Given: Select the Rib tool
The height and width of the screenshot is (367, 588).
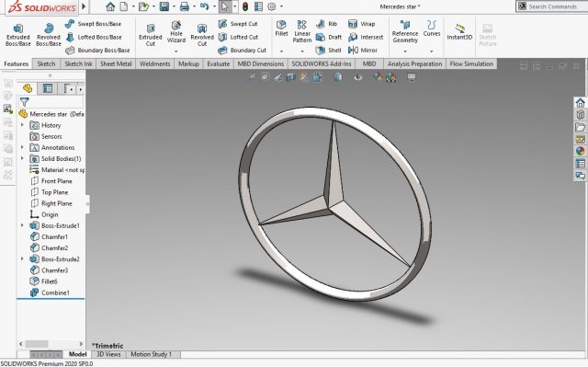Looking at the screenshot, I should [327, 24].
